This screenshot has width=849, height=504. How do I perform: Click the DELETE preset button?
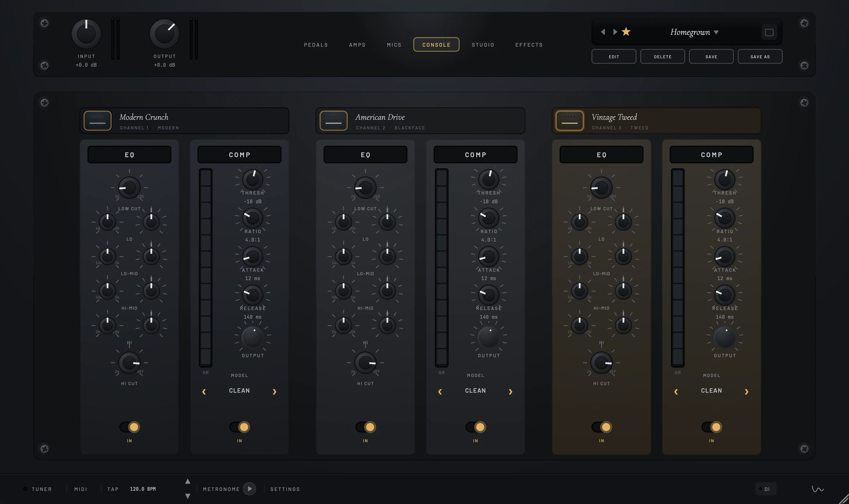coord(663,57)
